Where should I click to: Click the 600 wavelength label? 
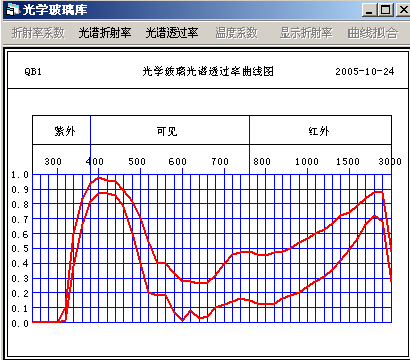[x=177, y=162]
